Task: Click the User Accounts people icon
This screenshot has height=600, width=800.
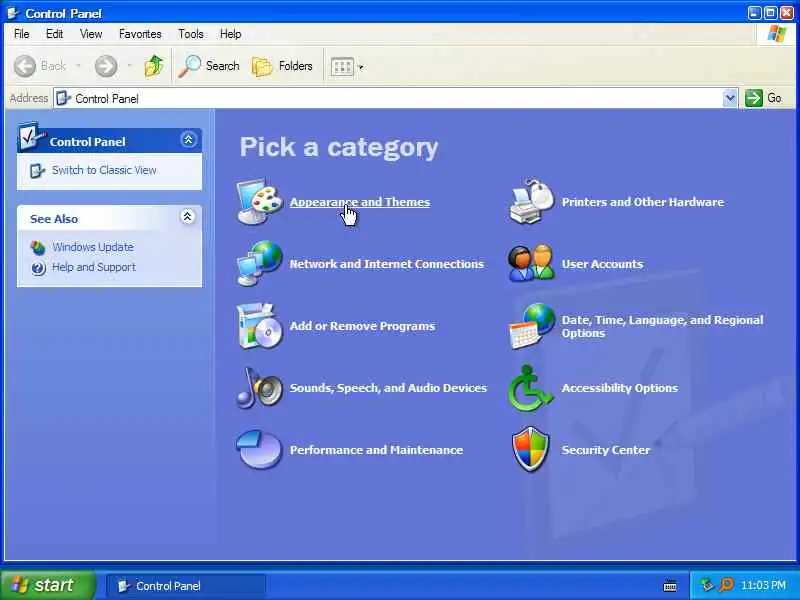Action: coord(531,263)
